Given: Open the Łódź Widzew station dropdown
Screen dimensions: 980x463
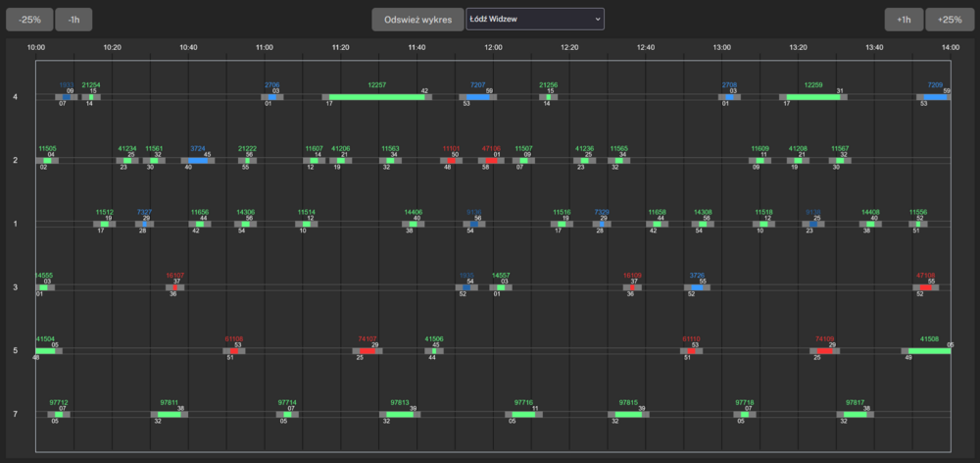Looking at the screenshot, I should click(535, 20).
